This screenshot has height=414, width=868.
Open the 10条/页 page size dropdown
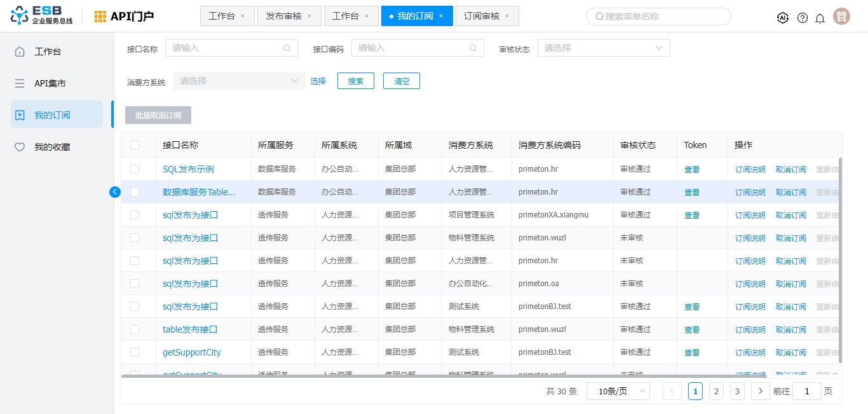[618, 391]
